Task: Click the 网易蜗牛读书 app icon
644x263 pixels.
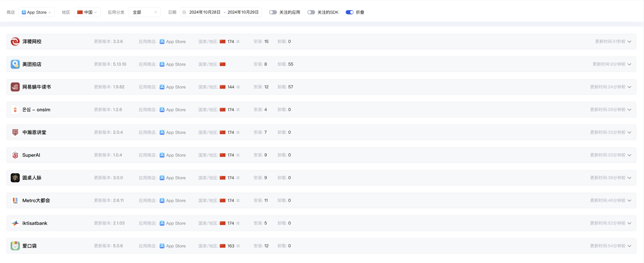Action: coord(15,87)
